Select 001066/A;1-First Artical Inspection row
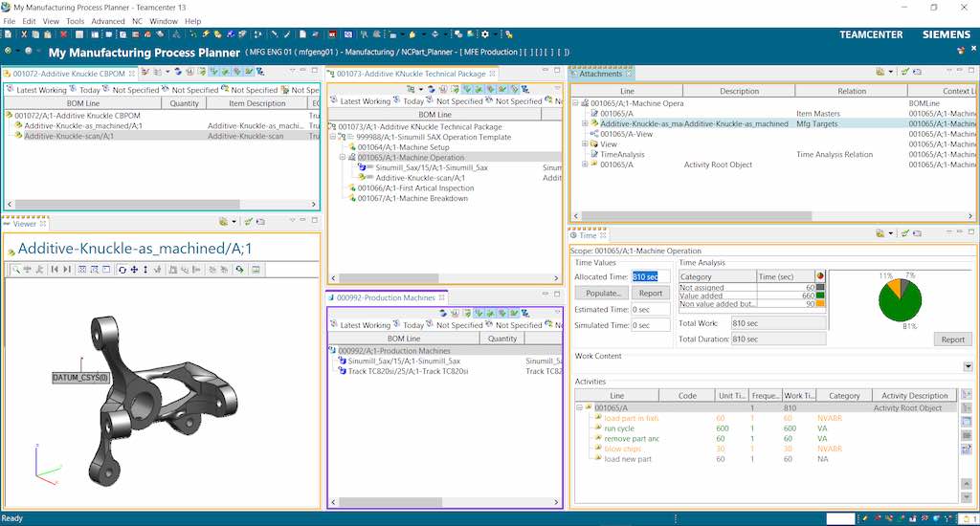This screenshot has height=526, width=980. (x=415, y=188)
